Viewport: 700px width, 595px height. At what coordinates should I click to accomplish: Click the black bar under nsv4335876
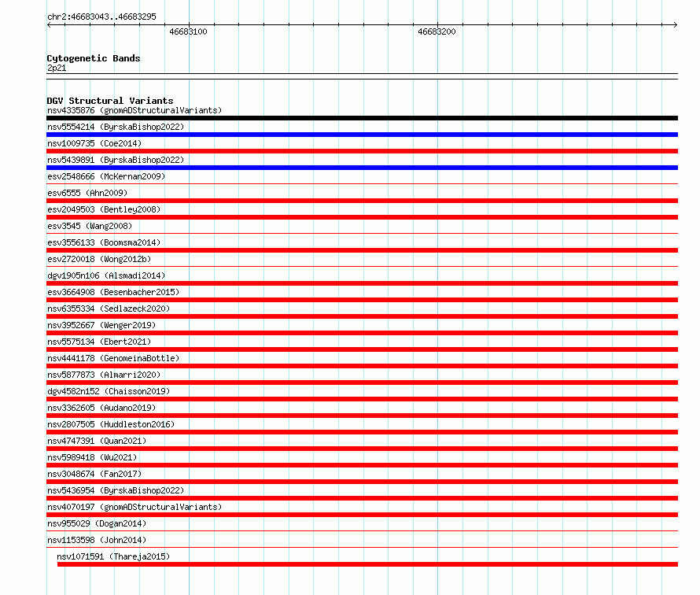pyautogui.click(x=362, y=118)
